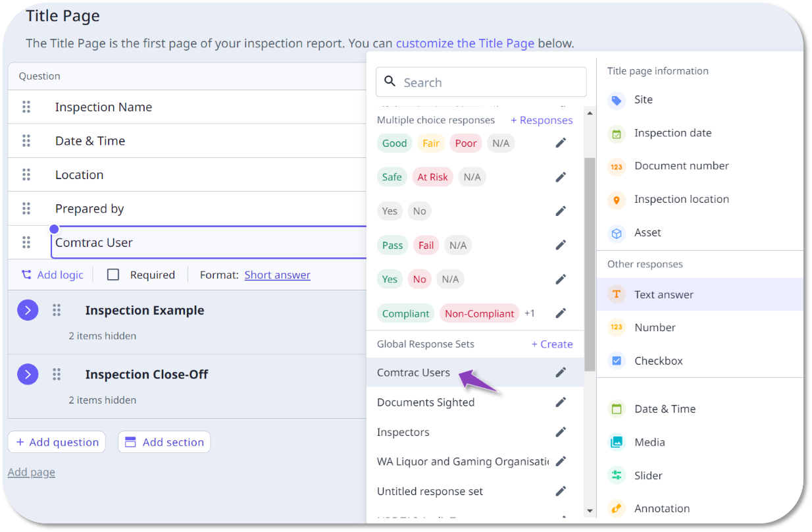Edit the Comtrac Users response set
812x532 pixels.
coord(561,373)
